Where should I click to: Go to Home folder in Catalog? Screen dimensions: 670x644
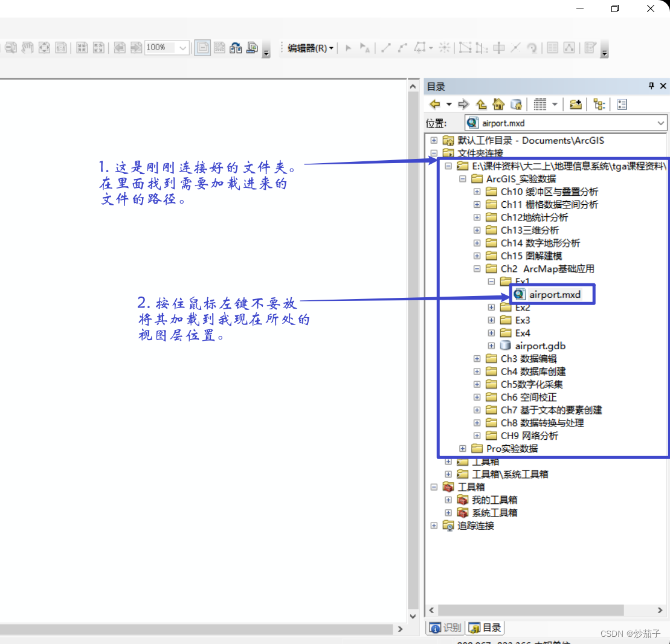pyautogui.click(x=498, y=105)
